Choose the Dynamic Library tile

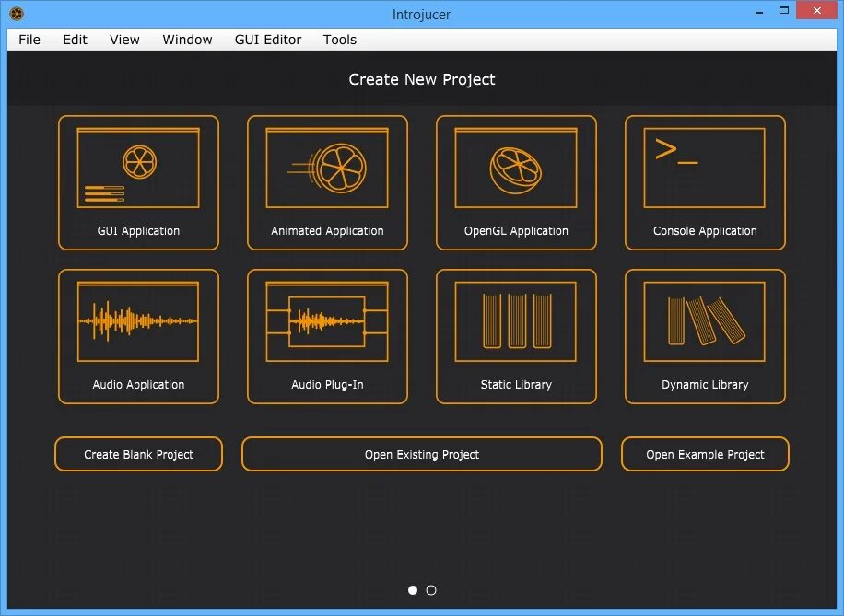click(705, 336)
